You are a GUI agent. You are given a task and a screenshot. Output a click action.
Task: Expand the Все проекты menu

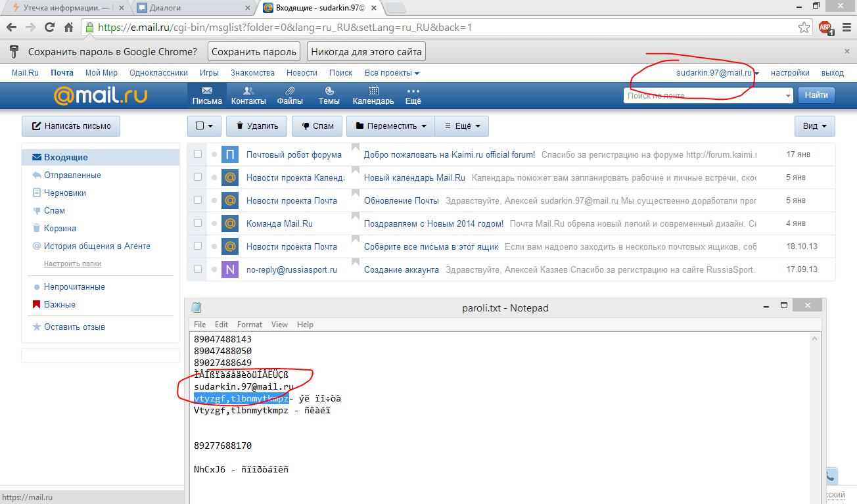point(392,73)
